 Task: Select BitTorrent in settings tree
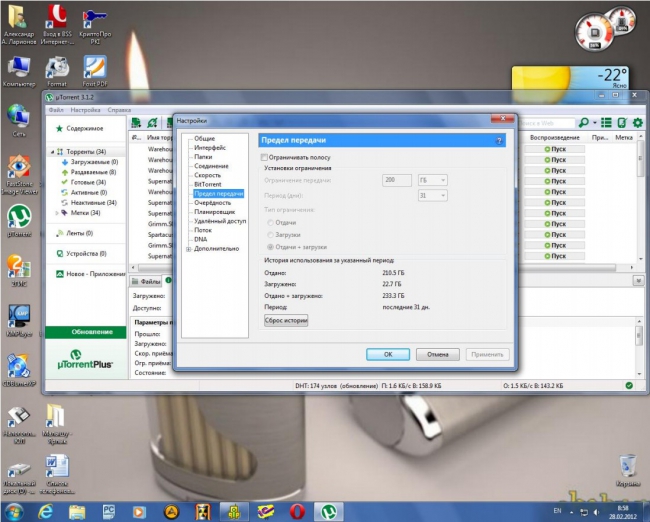click(208, 184)
